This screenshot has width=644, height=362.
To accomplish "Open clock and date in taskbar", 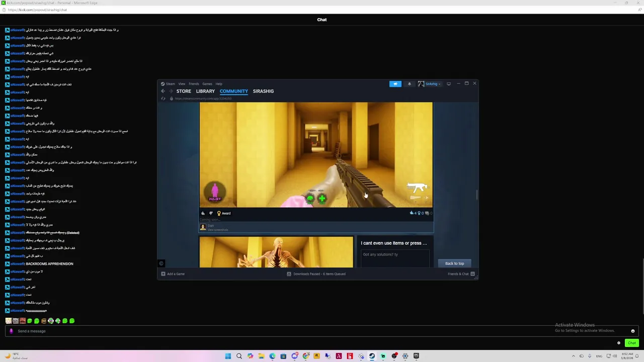I will point(627,356).
